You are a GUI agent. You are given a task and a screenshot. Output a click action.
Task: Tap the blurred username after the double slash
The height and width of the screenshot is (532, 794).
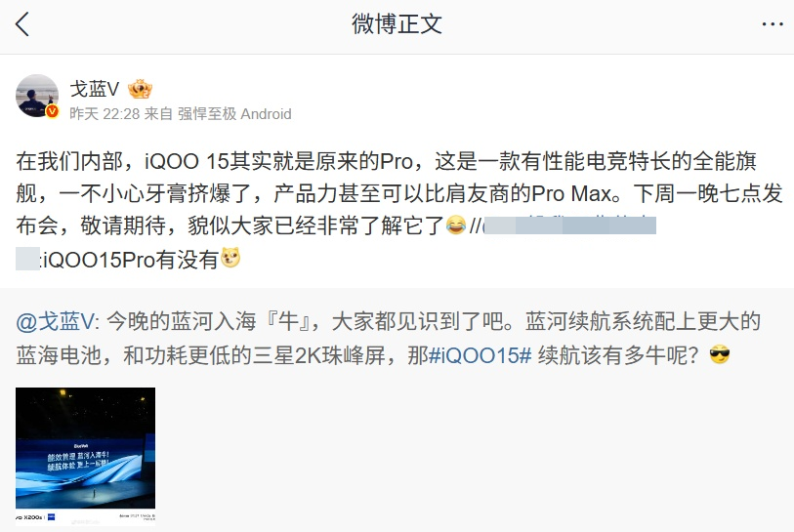(569, 225)
